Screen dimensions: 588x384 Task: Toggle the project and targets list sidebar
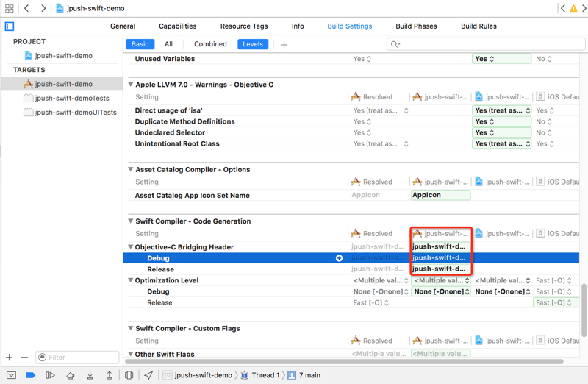point(10,26)
